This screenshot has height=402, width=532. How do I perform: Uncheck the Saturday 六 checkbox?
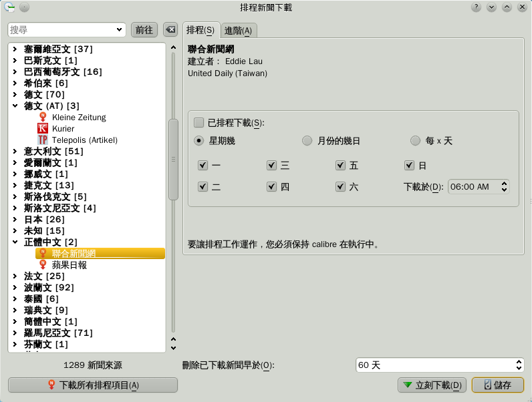341,186
